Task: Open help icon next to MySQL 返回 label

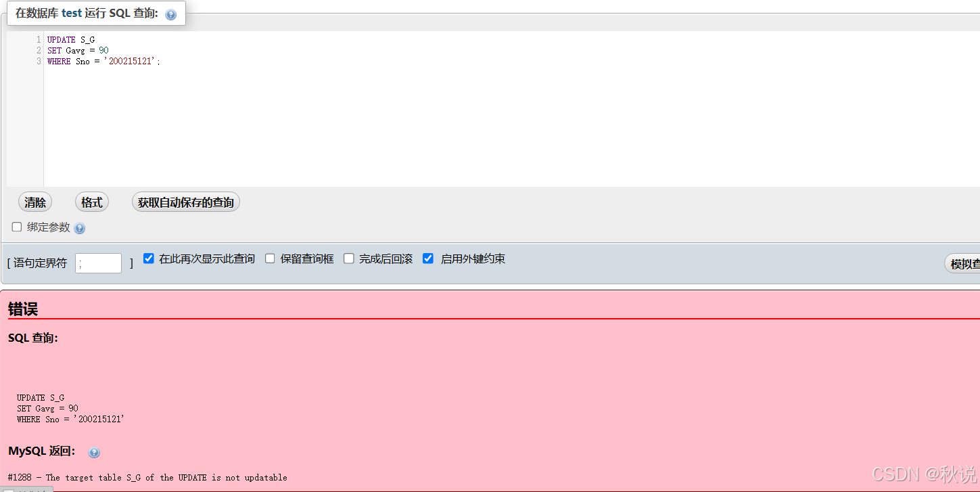Action: (x=94, y=453)
